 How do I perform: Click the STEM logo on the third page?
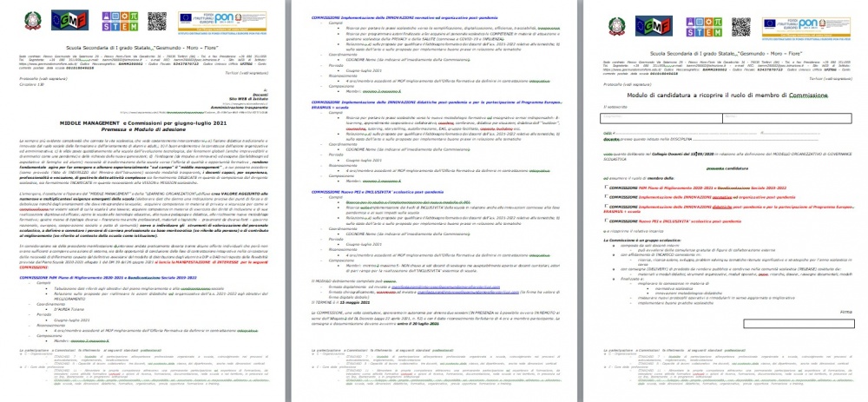click(704, 27)
